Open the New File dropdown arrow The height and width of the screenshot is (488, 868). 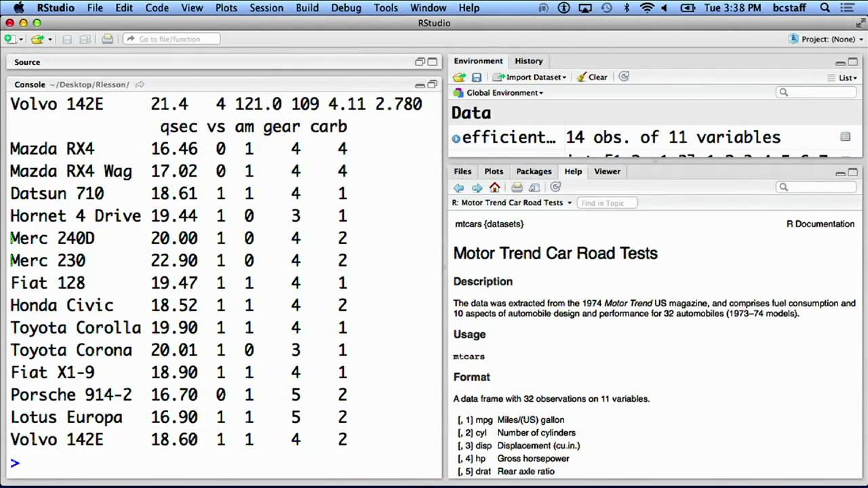pos(20,39)
